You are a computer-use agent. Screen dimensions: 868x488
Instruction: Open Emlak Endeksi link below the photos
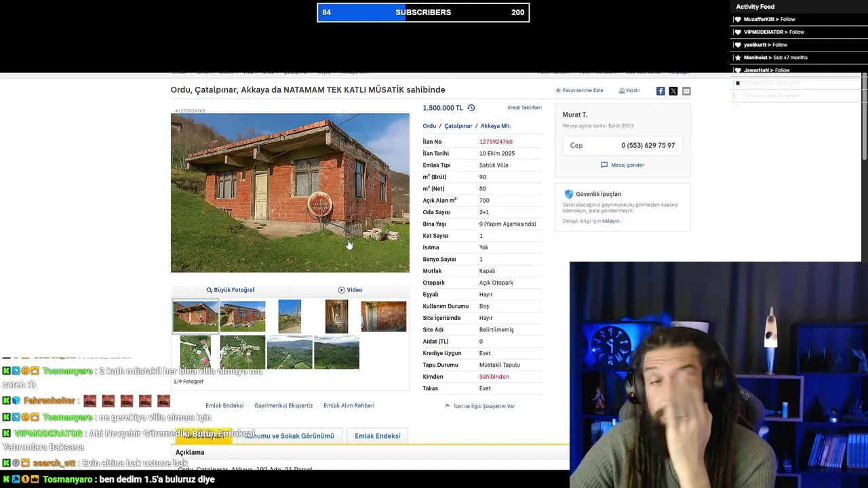[224, 405]
